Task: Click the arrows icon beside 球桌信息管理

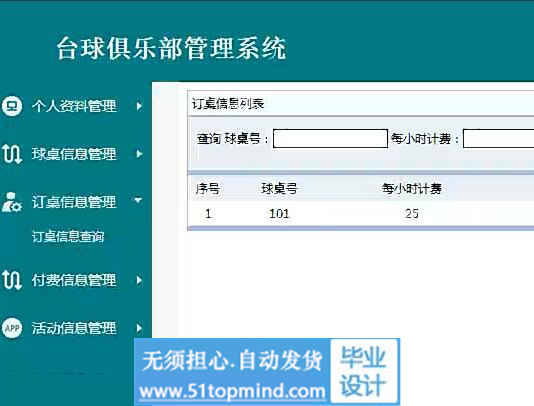Action: point(12,154)
